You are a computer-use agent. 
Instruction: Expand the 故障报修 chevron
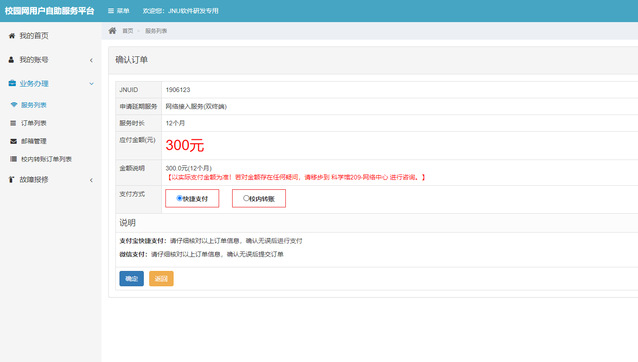pyautogui.click(x=91, y=180)
